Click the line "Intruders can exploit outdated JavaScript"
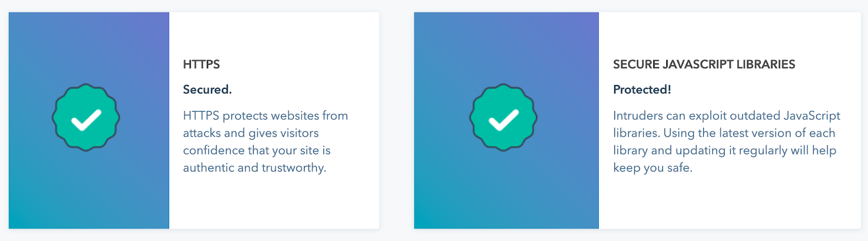Viewport: 868px width, 241px height. [726, 116]
